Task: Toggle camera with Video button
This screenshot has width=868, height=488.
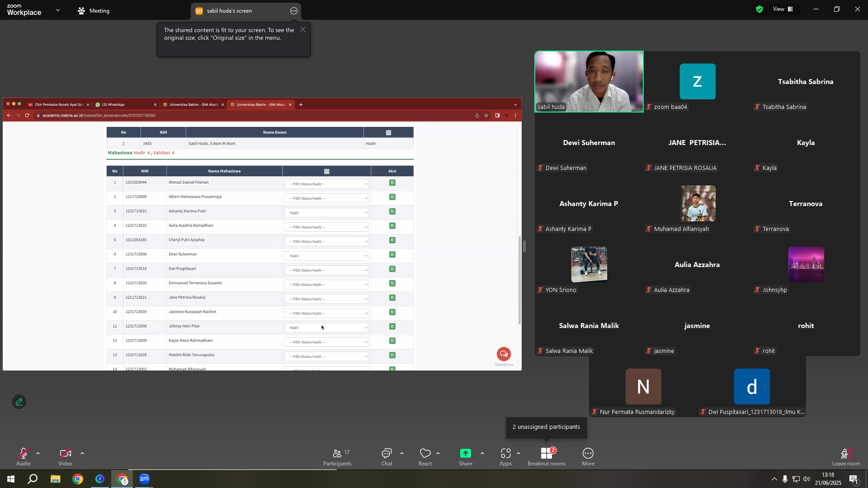Action: pyautogui.click(x=65, y=453)
